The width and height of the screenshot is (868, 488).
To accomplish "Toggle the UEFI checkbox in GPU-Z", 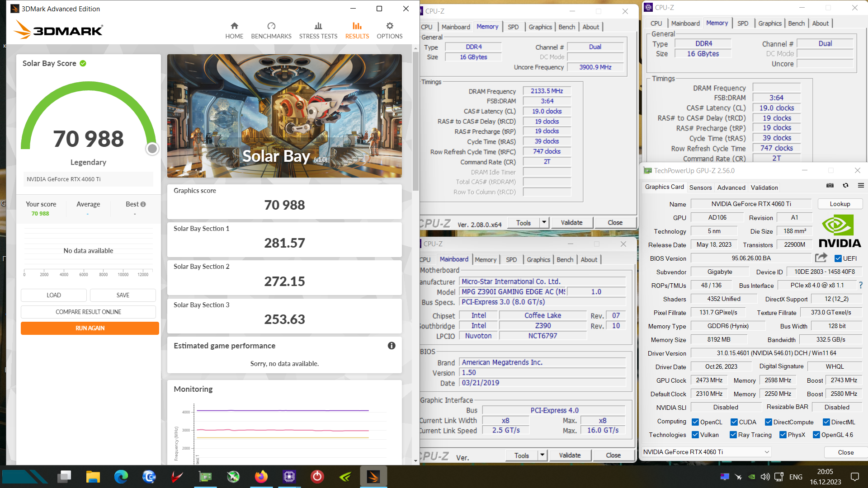I will (x=838, y=258).
